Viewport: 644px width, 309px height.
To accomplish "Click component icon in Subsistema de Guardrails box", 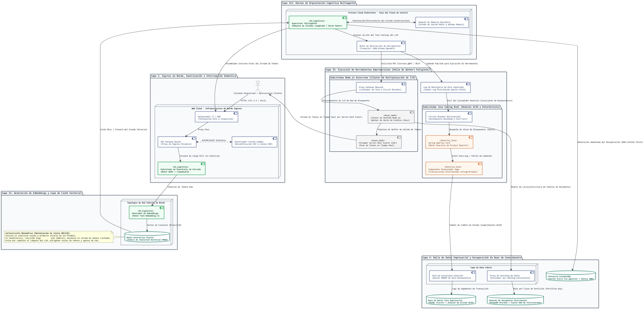I will click(203, 164).
